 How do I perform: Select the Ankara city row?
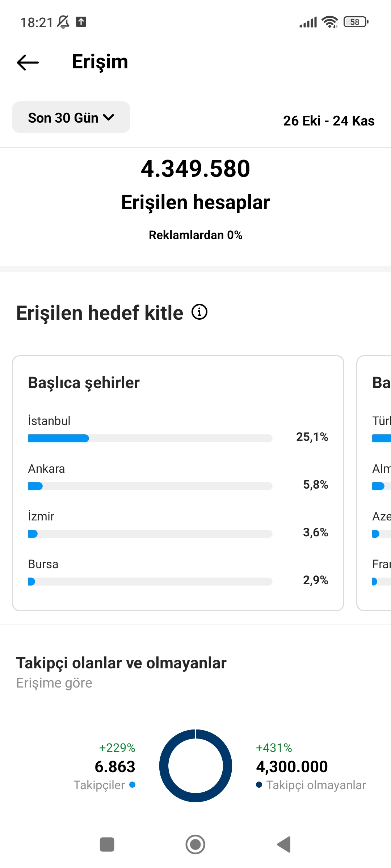[178, 477]
